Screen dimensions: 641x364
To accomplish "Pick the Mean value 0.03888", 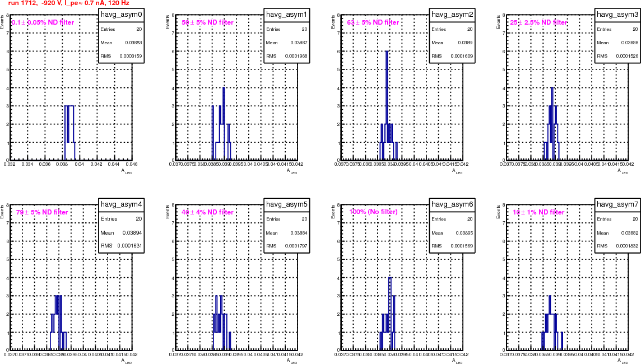I will pos(630,43).
